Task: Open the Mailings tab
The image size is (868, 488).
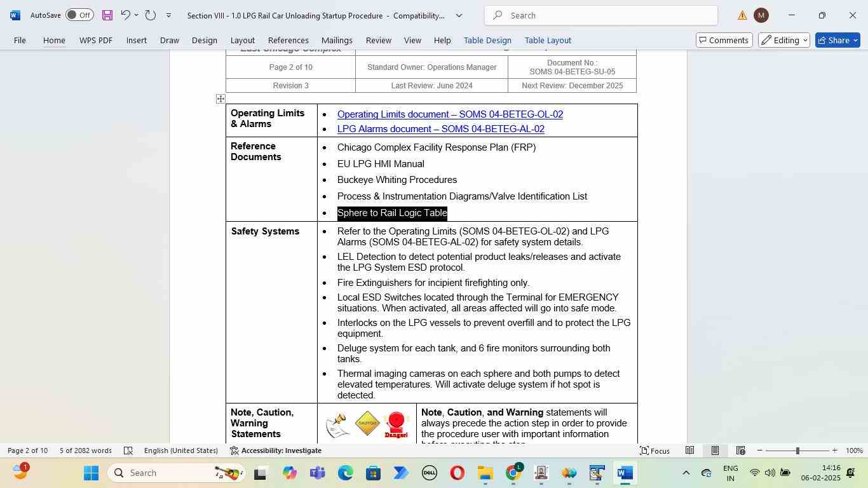Action: click(337, 40)
